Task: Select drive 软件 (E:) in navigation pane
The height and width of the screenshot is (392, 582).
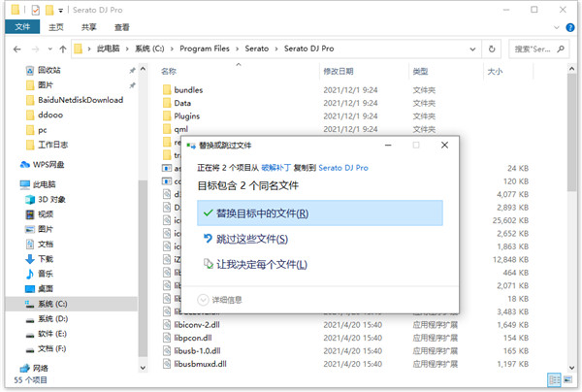Action: (x=51, y=334)
